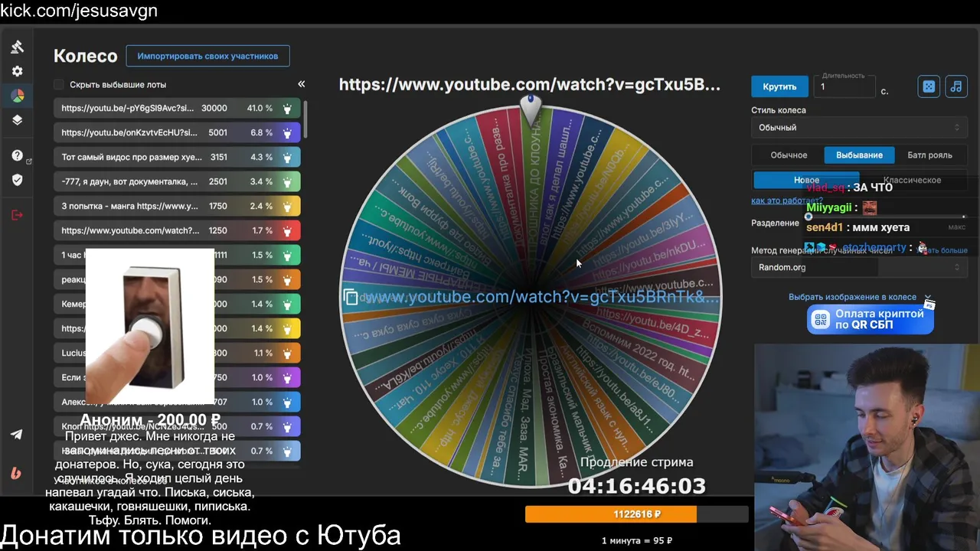
Task: Open the Telegram paper-plane icon
Action: pyautogui.click(x=16, y=434)
